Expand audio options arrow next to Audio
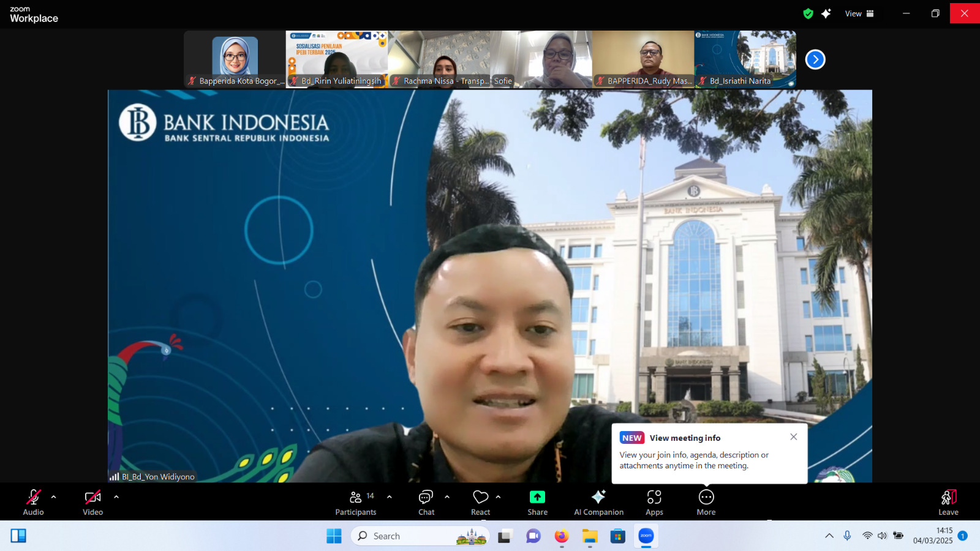Screen dimensions: 980x551 (54, 497)
